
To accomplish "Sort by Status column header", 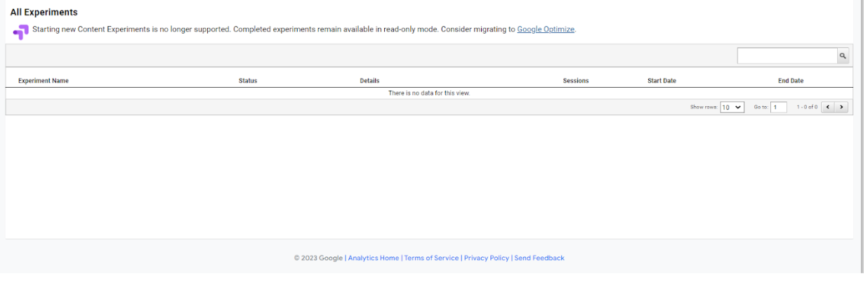I will click(248, 81).
